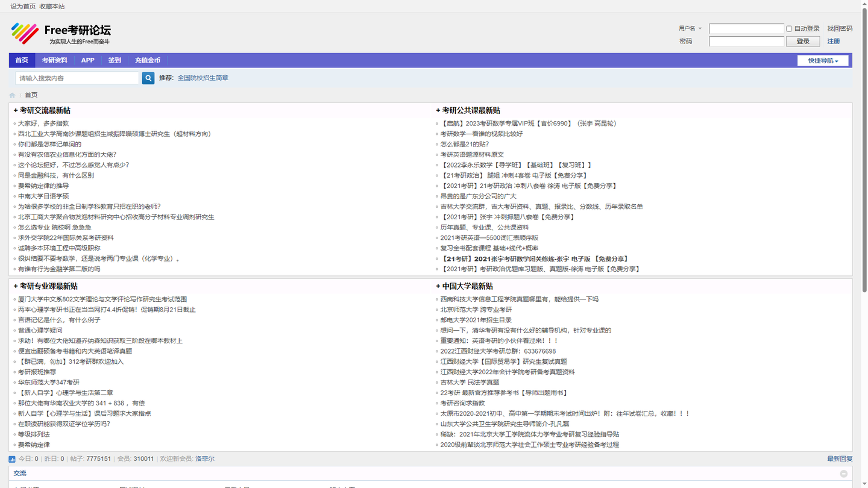Enable the 自动登录 checkbox
The height and width of the screenshot is (488, 868).
pyautogui.click(x=789, y=29)
